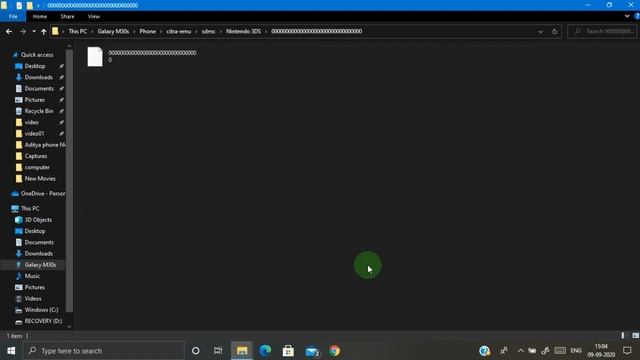Click the folder search box
Screen dimensions: 640x360
pyautogui.click(x=602, y=31)
